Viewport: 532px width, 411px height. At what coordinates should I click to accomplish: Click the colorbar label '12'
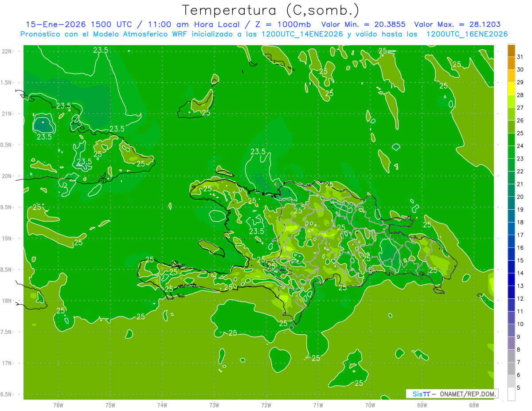pos(520,299)
